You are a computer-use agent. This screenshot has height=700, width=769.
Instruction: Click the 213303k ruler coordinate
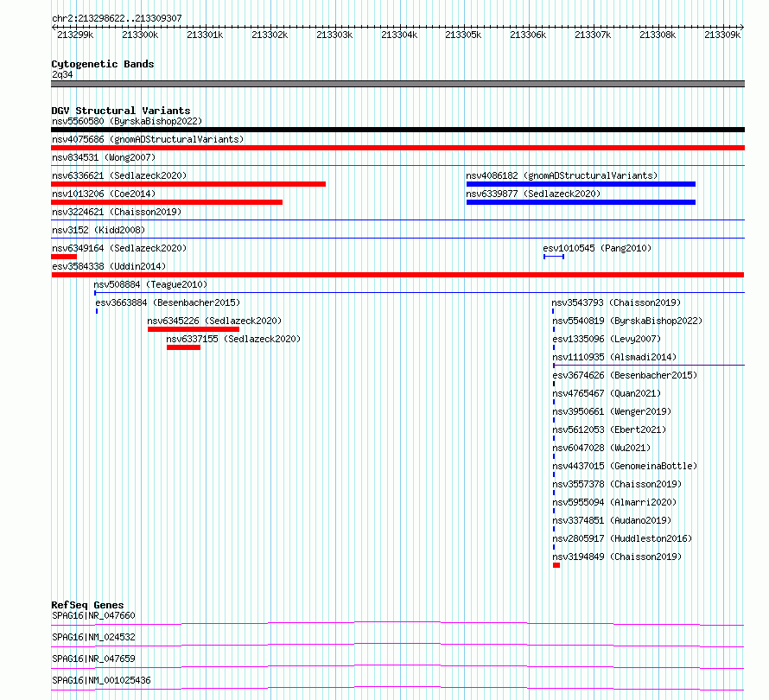(x=334, y=35)
